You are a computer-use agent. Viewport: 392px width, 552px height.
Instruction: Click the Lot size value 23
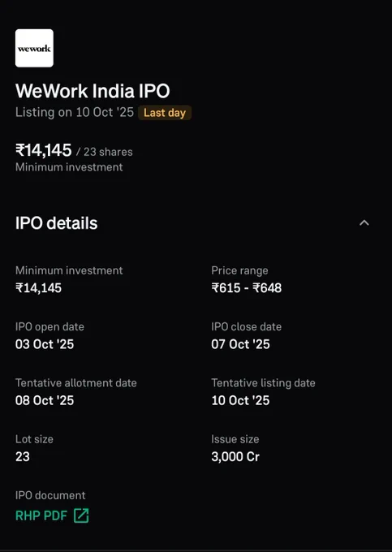click(23, 456)
